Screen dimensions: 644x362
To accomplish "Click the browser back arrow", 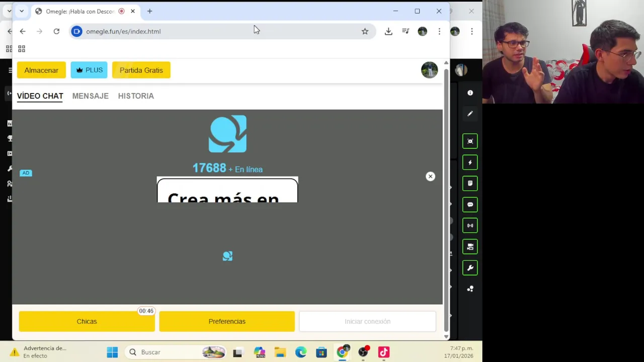I will coord(23,31).
